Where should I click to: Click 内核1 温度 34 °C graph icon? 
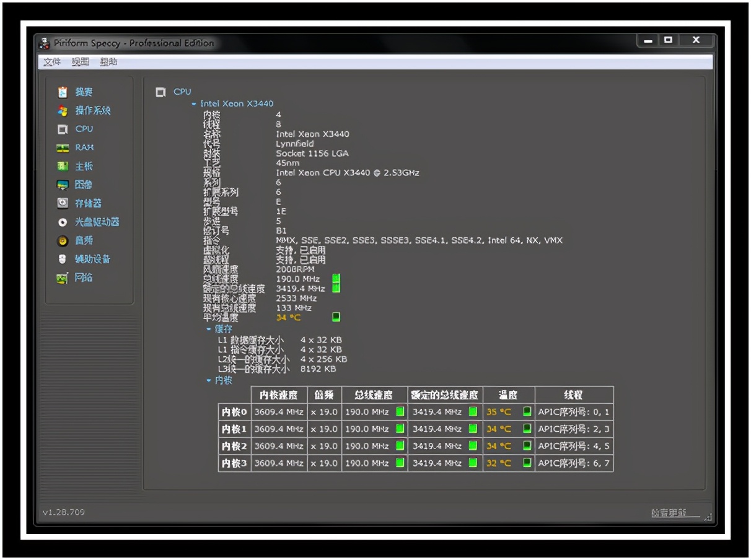point(527,429)
